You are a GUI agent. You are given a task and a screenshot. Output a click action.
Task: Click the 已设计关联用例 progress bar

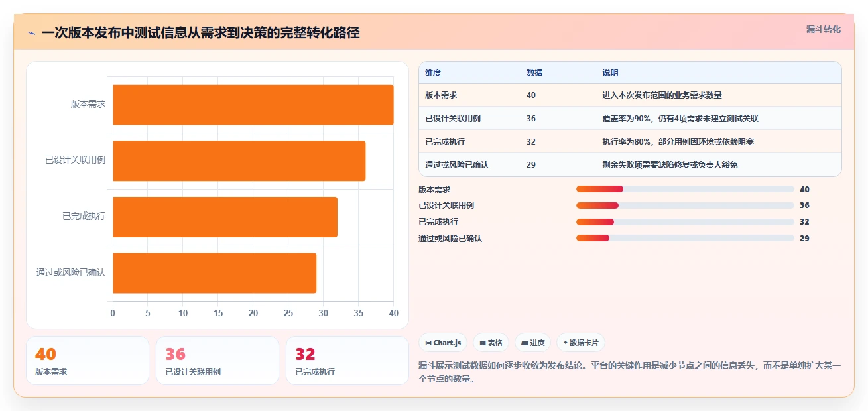click(x=685, y=206)
